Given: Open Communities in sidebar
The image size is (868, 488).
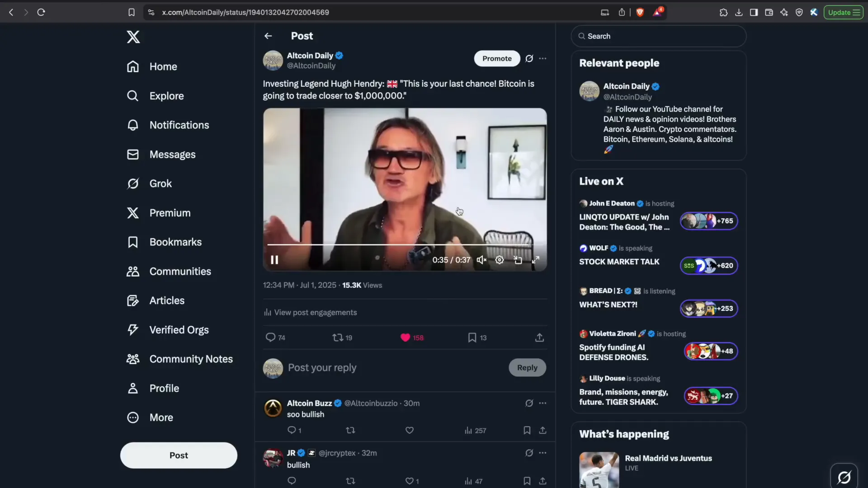Looking at the screenshot, I should tap(169, 271).
